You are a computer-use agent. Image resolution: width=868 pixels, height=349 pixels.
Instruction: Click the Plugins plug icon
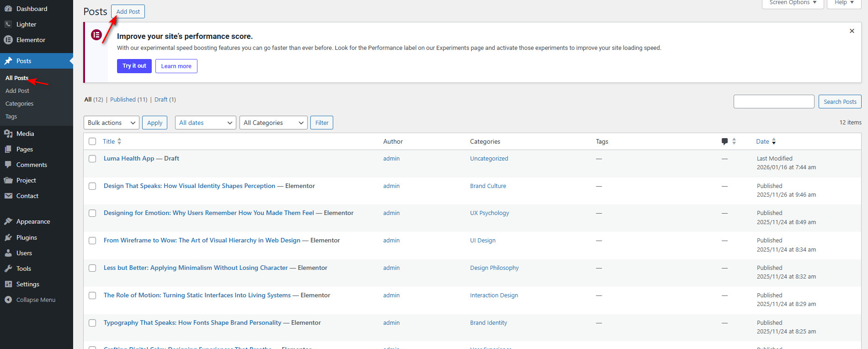(8, 237)
